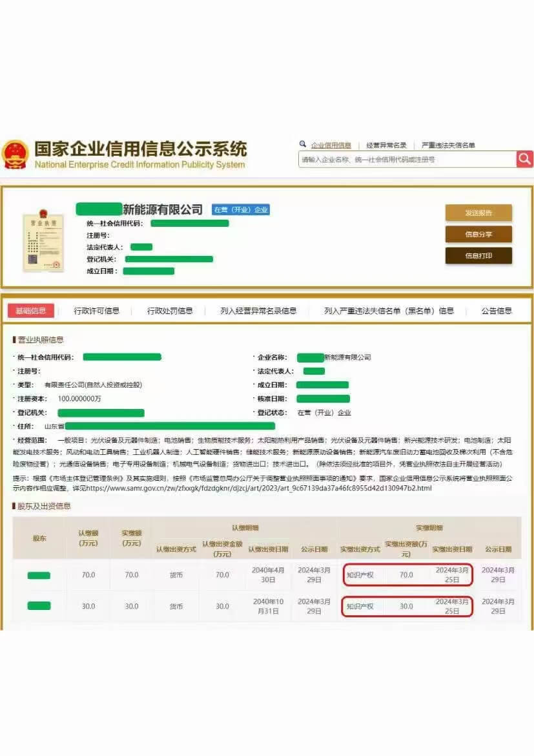Open the 列入严重违法失信名单（黑名单）信息 tab
This screenshot has width=534, height=756.
389,311
